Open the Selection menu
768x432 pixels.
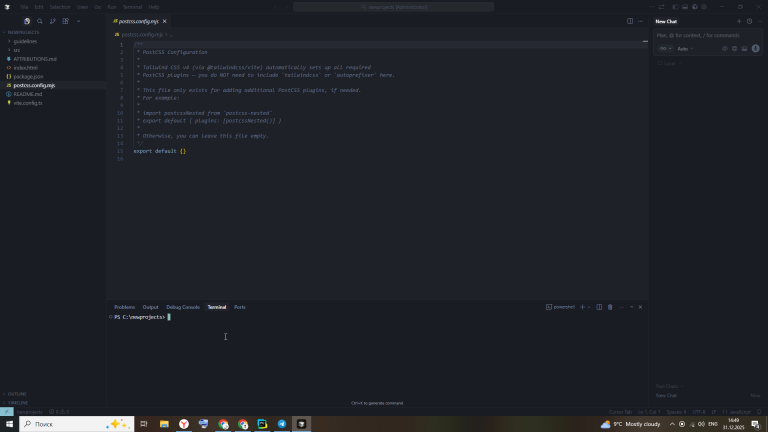click(x=60, y=7)
